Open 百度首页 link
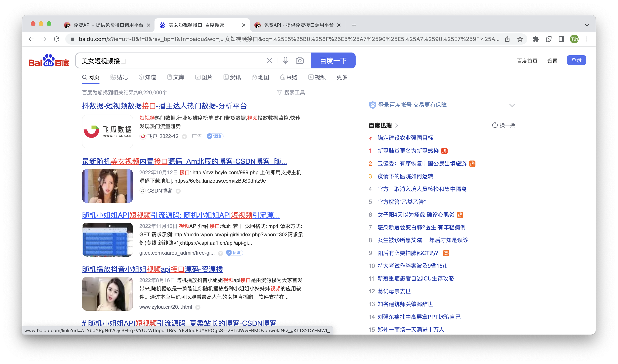The width and height of the screenshot is (618, 364). click(527, 61)
